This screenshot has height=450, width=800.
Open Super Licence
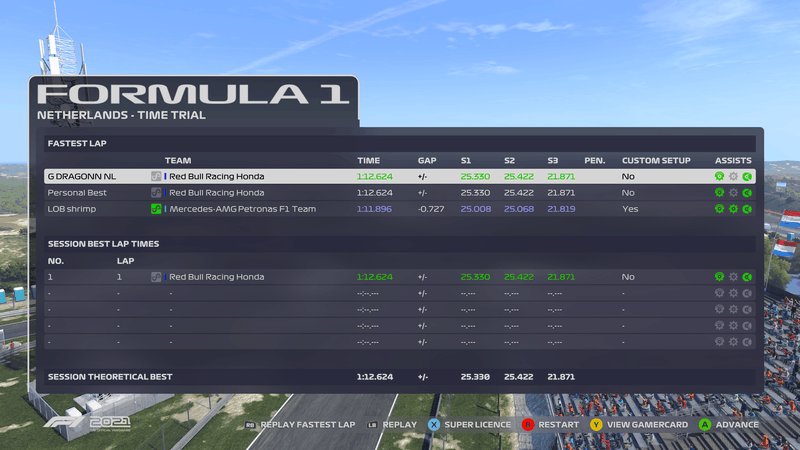(x=477, y=425)
